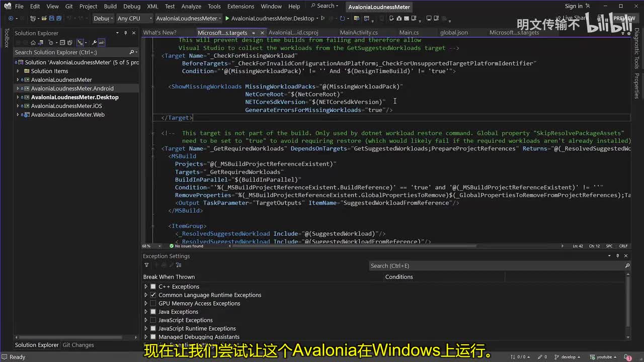
Task: Click the Properties wrench icon in Solution Explorer
Action: click(x=94, y=43)
